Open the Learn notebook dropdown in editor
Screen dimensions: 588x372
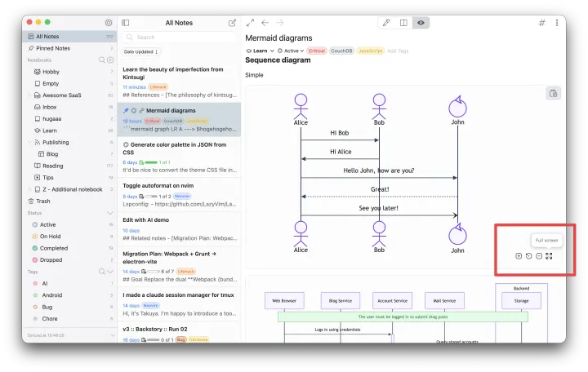[260, 51]
